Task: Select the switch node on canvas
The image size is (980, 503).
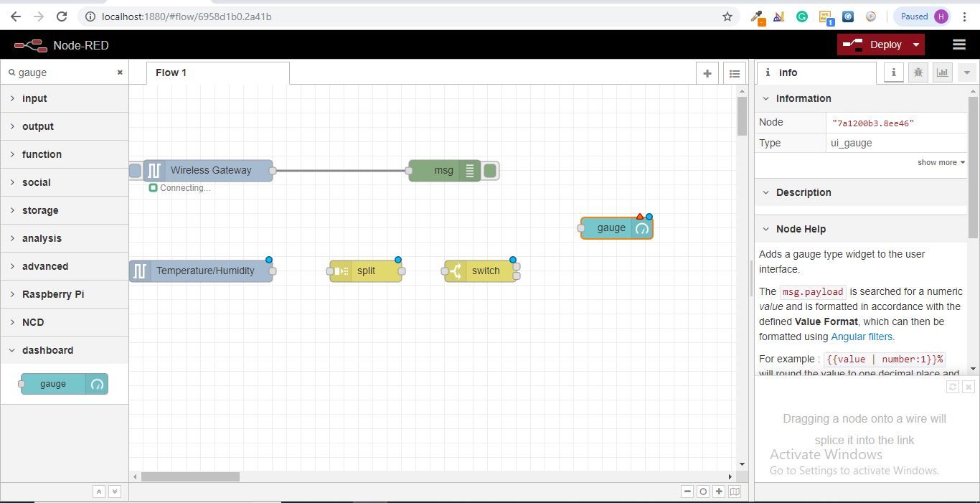Action: click(x=480, y=271)
